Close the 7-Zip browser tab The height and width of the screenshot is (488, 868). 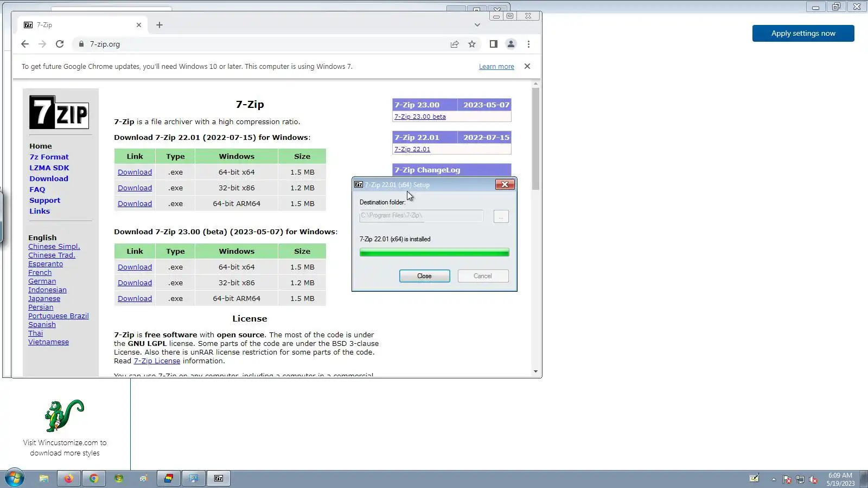139,25
